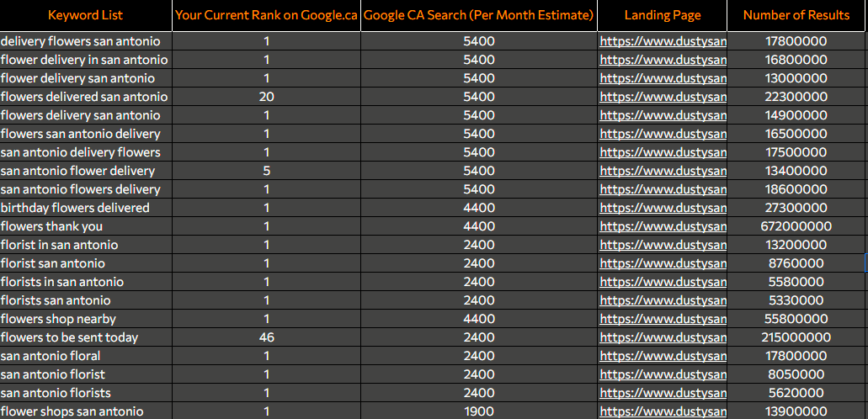Screen dimensions: 868x419
Task: Click the results cell showing 672000000
Action: [x=796, y=226]
